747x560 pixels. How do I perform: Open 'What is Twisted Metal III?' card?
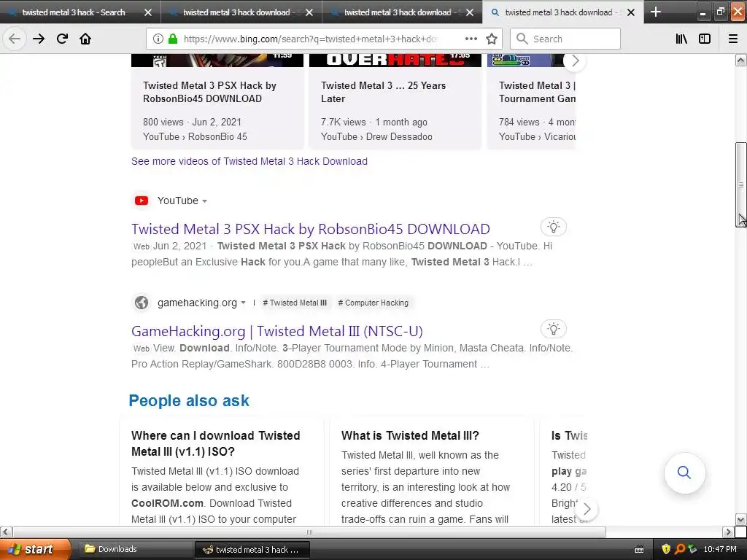click(x=432, y=472)
